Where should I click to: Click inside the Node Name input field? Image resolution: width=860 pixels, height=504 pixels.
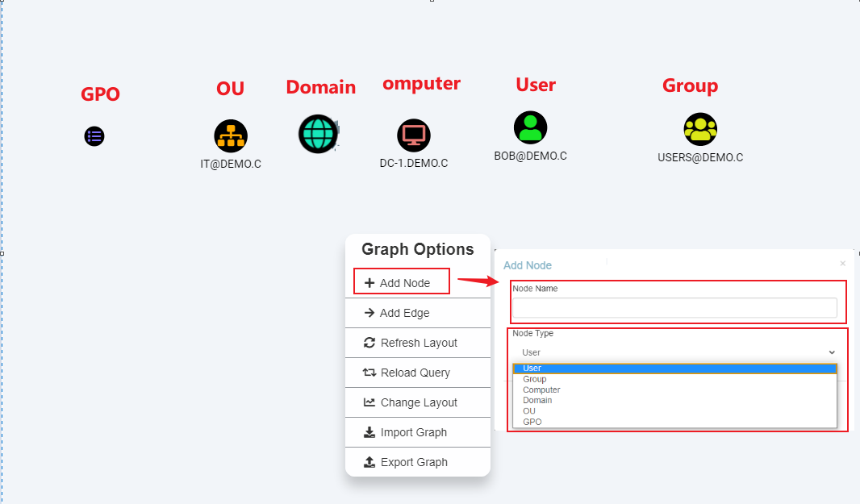click(x=676, y=307)
